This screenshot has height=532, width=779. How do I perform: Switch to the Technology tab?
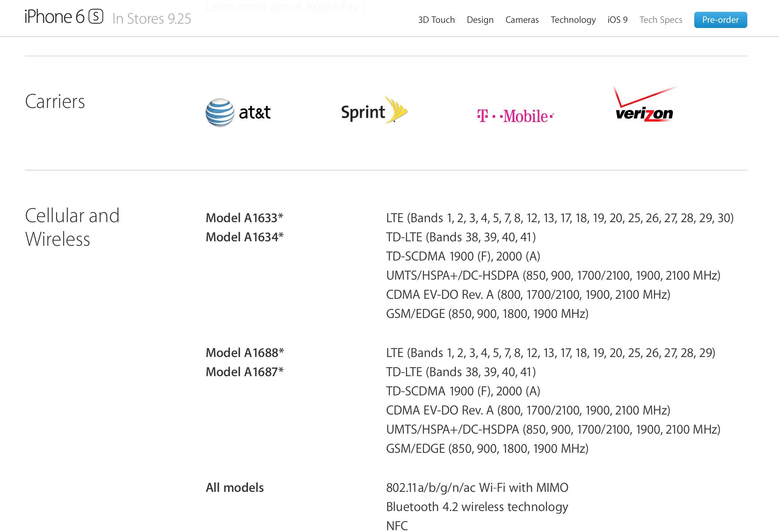point(573,20)
